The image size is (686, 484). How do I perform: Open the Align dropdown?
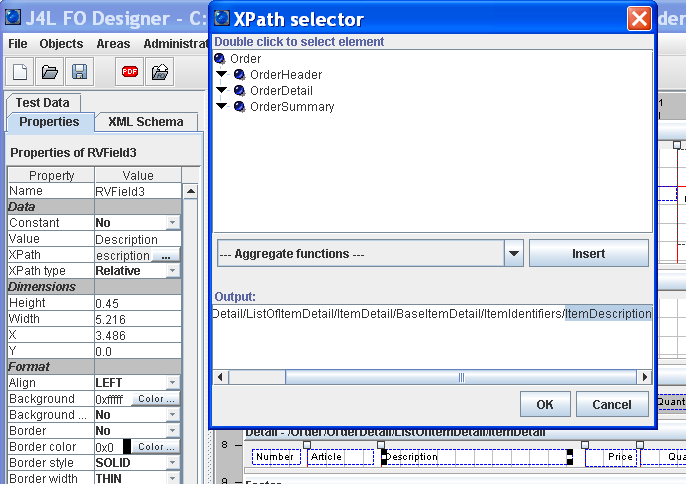point(173,383)
